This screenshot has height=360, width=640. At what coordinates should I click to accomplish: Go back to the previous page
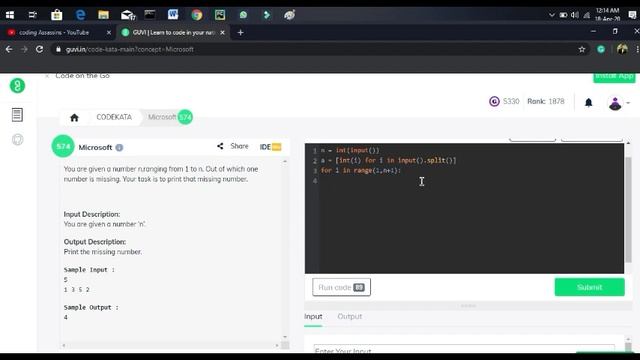coord(9,49)
